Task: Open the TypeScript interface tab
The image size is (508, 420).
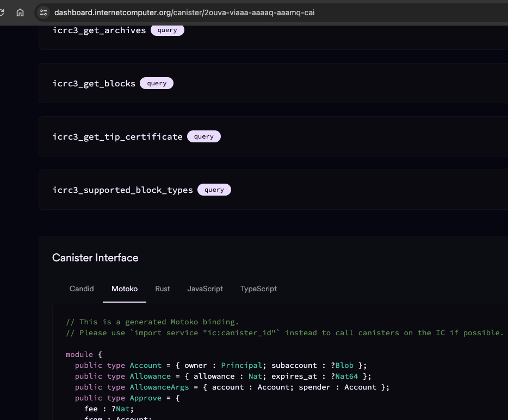Action: [x=258, y=289]
